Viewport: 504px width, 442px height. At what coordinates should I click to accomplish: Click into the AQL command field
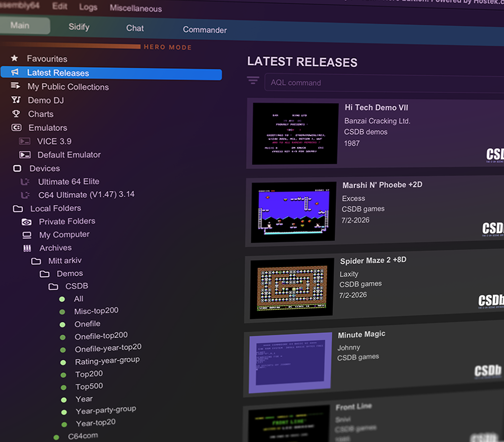pos(383,84)
